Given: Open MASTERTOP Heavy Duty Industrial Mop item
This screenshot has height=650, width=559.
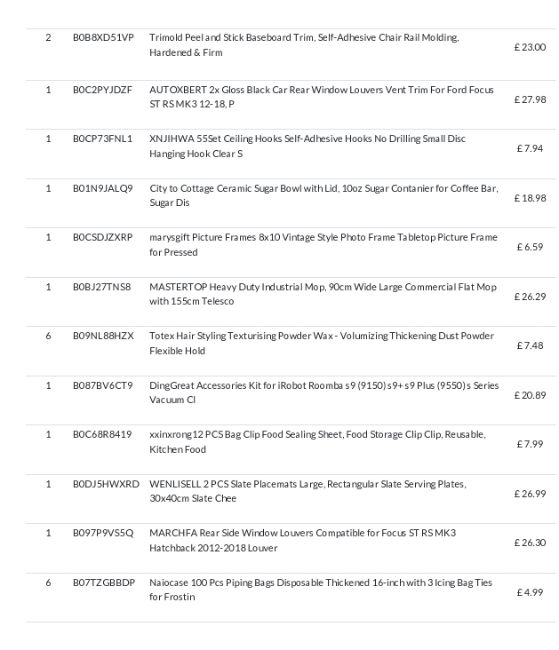Looking at the screenshot, I should pyautogui.click(x=323, y=294).
